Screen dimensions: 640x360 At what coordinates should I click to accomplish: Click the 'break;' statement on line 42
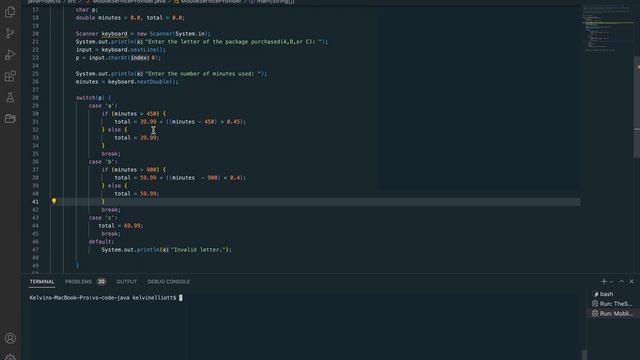click(111, 209)
